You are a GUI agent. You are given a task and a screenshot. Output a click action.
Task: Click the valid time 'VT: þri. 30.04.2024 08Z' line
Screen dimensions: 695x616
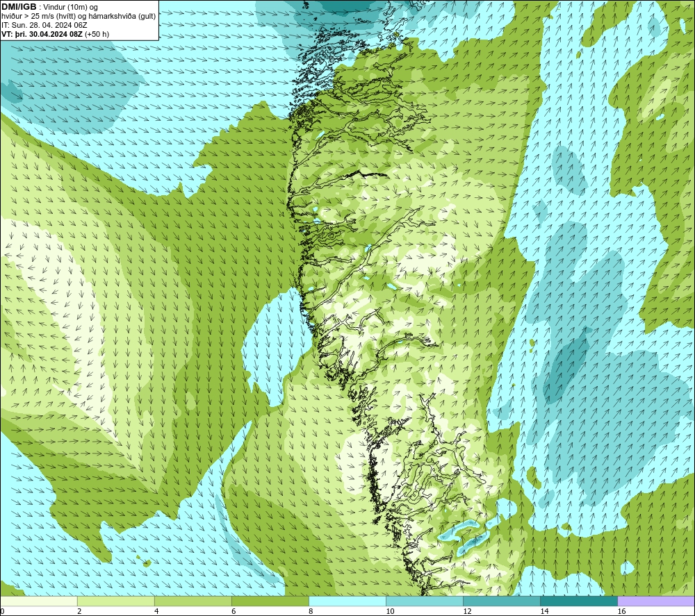[42, 34]
